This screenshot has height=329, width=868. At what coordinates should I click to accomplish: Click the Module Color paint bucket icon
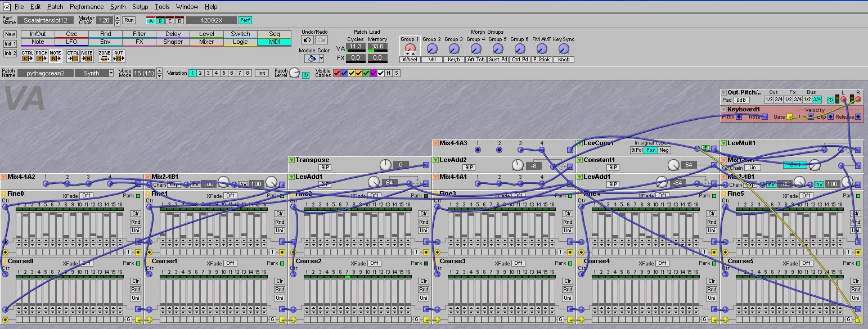tap(311, 58)
